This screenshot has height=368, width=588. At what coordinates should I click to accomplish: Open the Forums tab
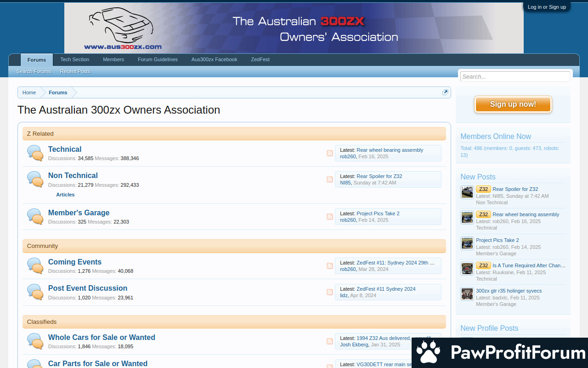pyautogui.click(x=37, y=60)
